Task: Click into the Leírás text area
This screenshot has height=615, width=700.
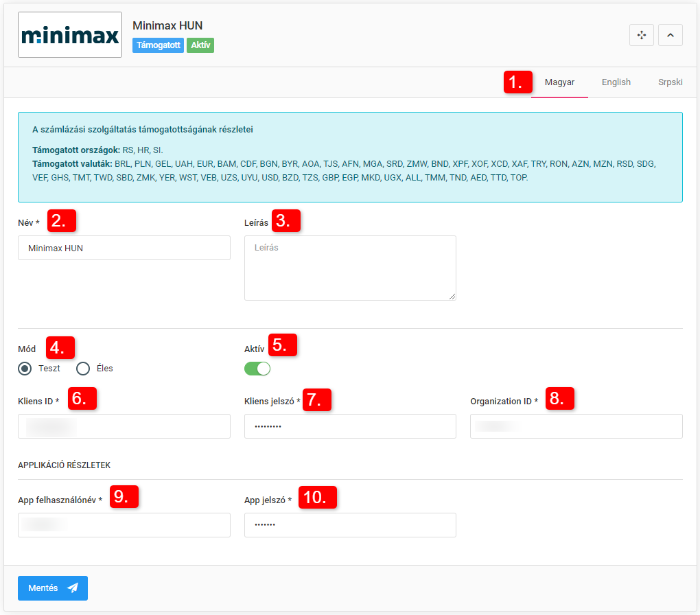Action: (x=349, y=268)
